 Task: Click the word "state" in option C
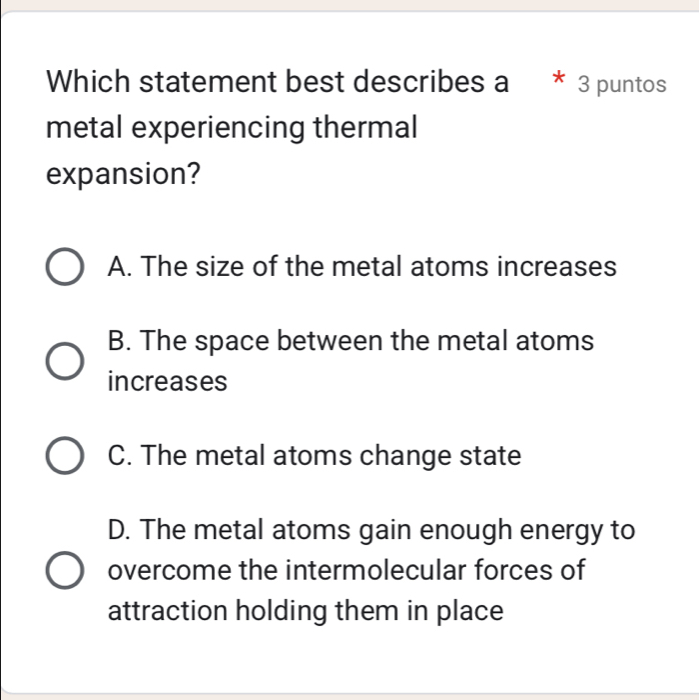[489, 456]
